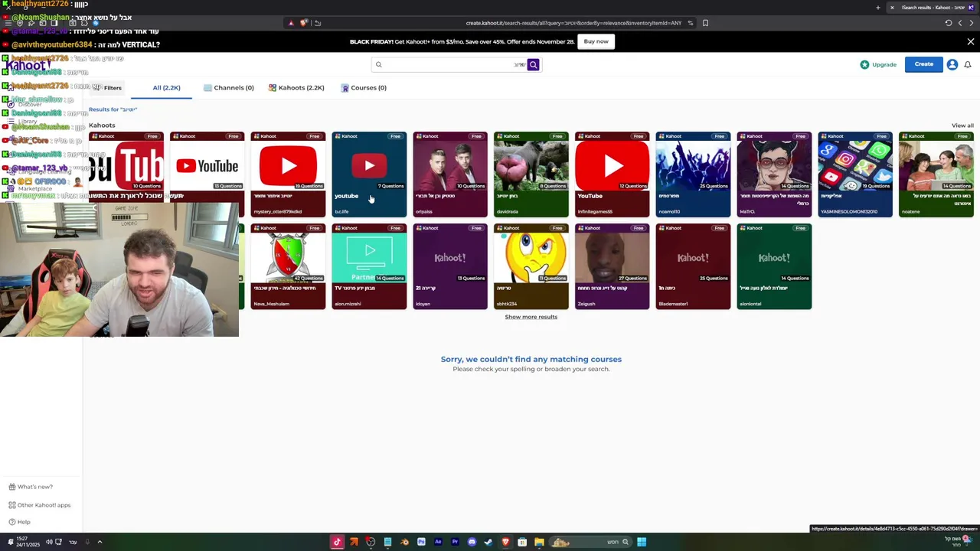This screenshot has height=551, width=980.
Task: Click the taskbar search box
Action: (x=590, y=542)
